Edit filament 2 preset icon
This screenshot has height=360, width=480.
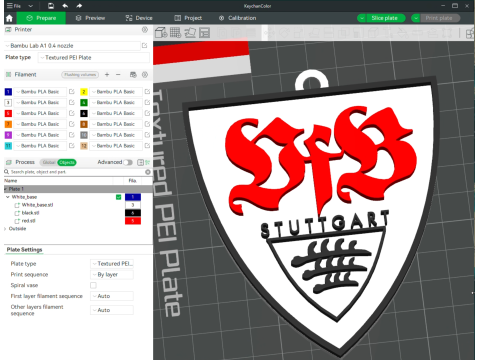147,92
